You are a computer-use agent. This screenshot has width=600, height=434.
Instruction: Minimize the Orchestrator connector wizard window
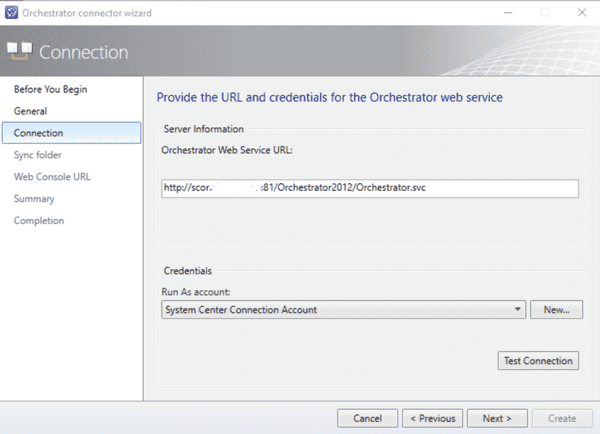(508, 13)
